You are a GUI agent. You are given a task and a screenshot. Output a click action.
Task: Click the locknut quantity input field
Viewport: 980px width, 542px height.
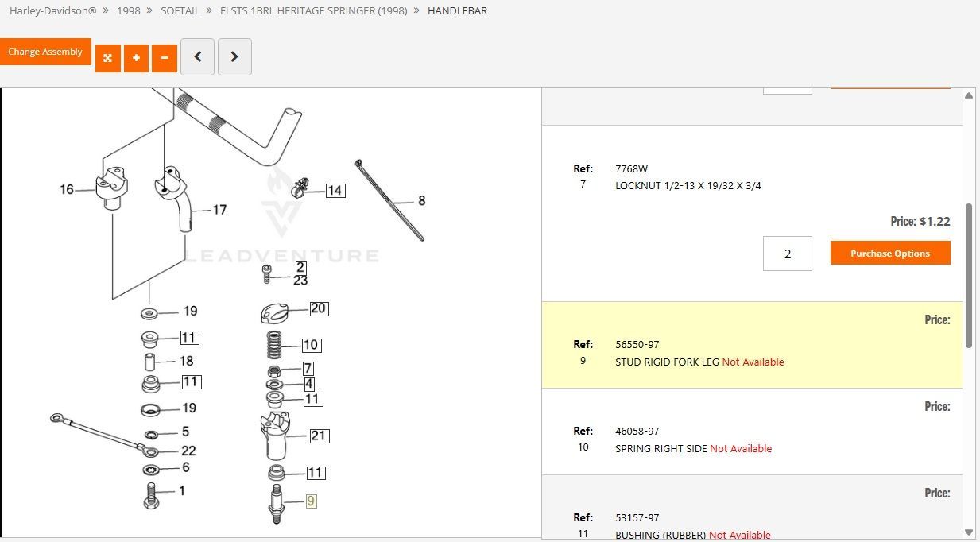[x=787, y=254]
